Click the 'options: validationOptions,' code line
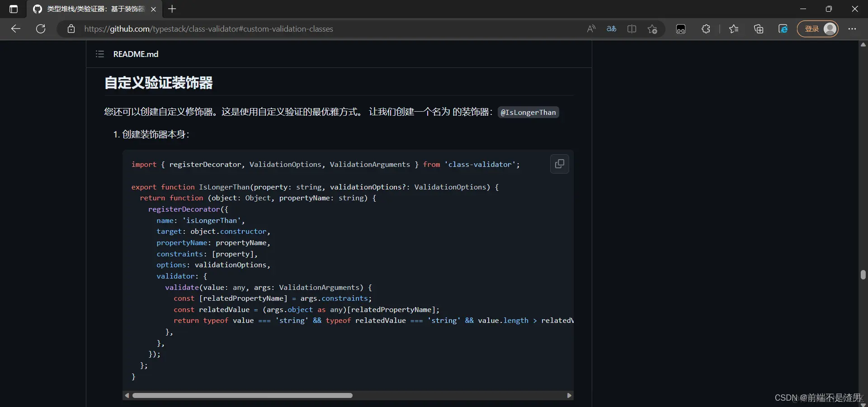Image resolution: width=868 pixels, height=407 pixels. coord(213,265)
